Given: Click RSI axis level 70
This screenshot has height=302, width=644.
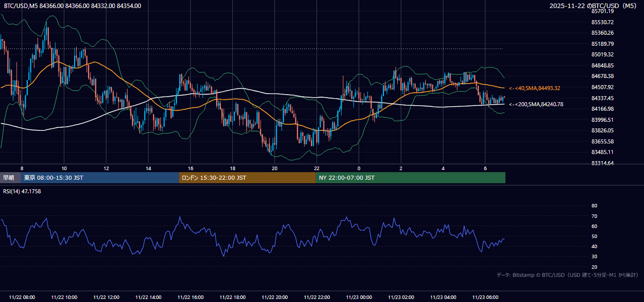Looking at the screenshot, I should (x=594, y=216).
